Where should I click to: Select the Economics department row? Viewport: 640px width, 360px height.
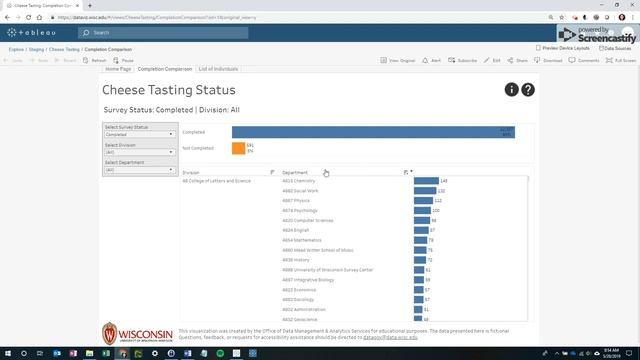pos(299,290)
